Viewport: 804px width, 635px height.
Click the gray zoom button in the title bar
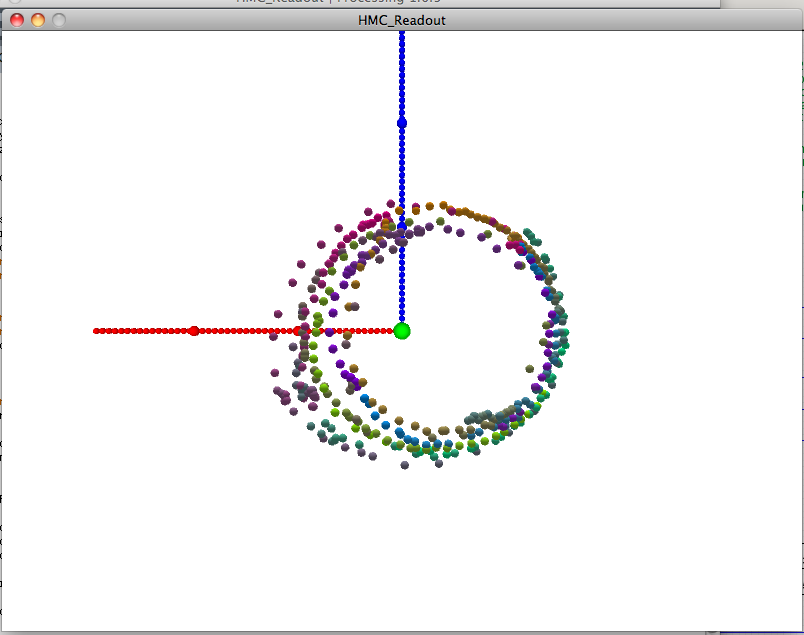coord(59,20)
